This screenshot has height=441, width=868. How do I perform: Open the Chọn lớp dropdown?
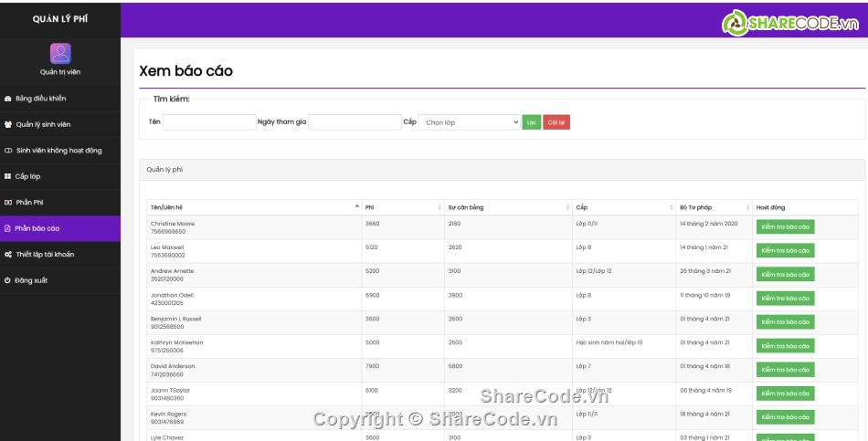pyautogui.click(x=470, y=122)
